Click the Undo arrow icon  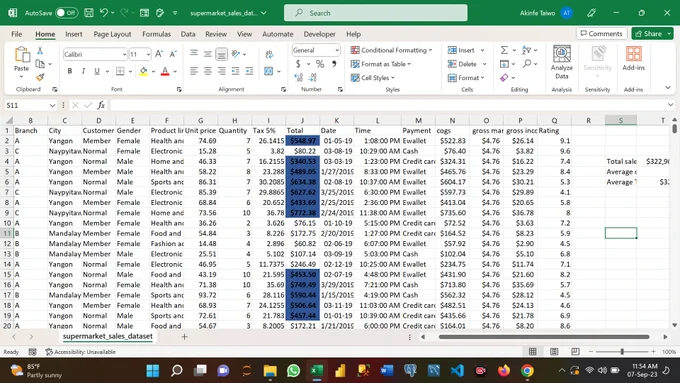click(x=104, y=13)
